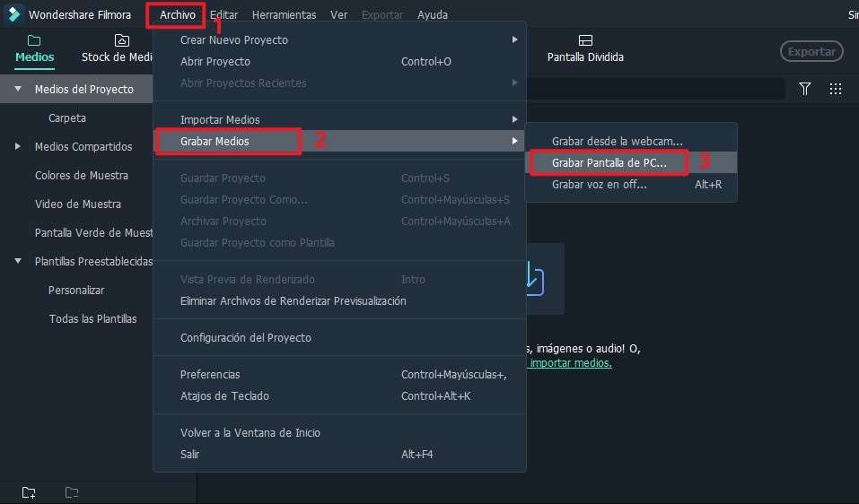Click the Exportar button at the top right
Screen dimensions: 859x504
pyautogui.click(x=811, y=51)
